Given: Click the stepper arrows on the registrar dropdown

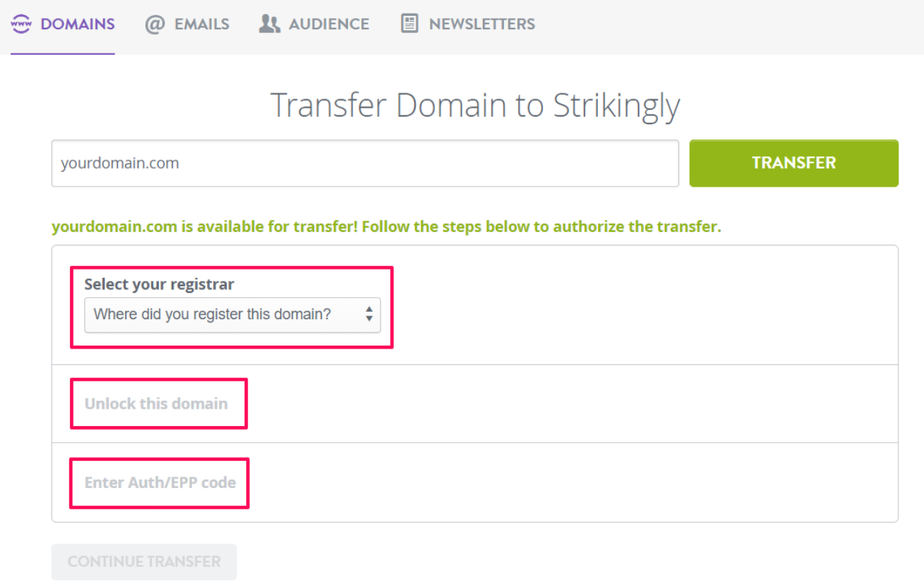Looking at the screenshot, I should click(370, 315).
